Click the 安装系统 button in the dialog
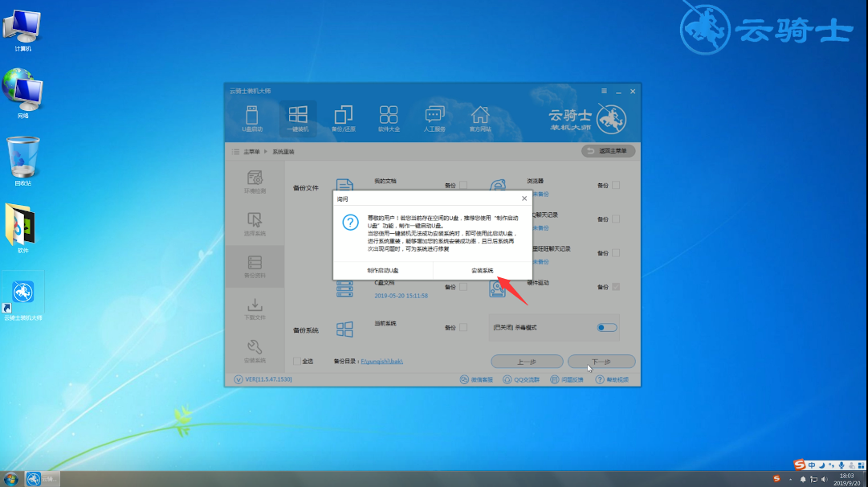 (482, 270)
